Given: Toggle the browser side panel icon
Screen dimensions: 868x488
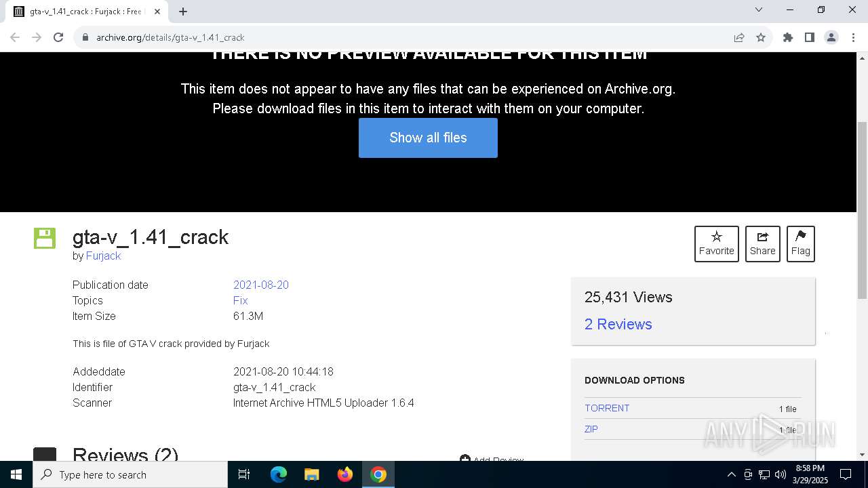Looking at the screenshot, I should click(x=809, y=37).
